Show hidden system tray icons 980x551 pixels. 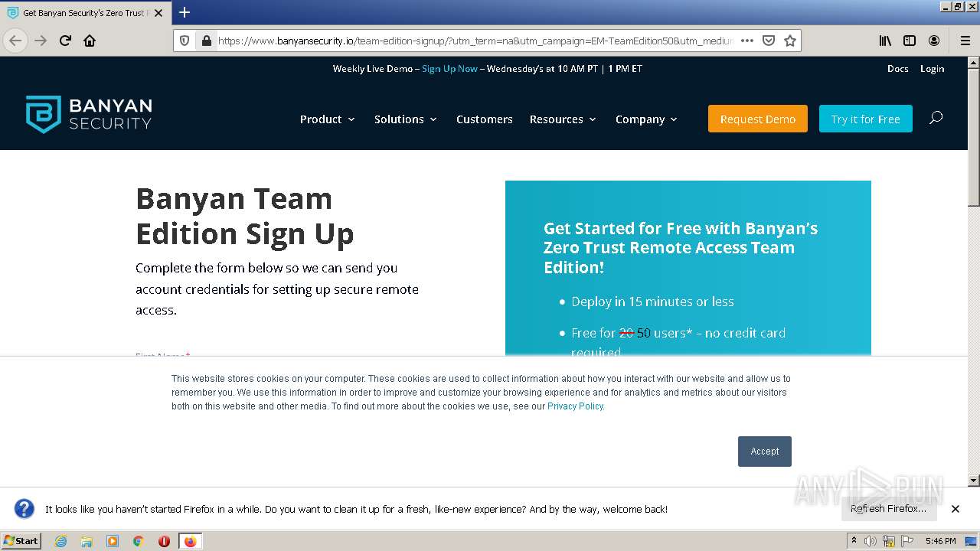click(x=854, y=541)
